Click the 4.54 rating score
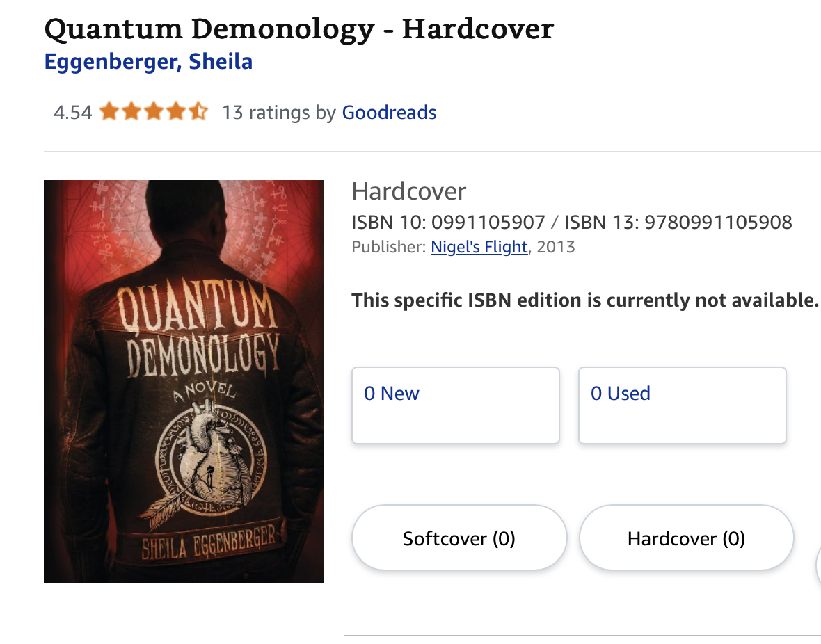Image resolution: width=821 pixels, height=644 pixels. 73,113
